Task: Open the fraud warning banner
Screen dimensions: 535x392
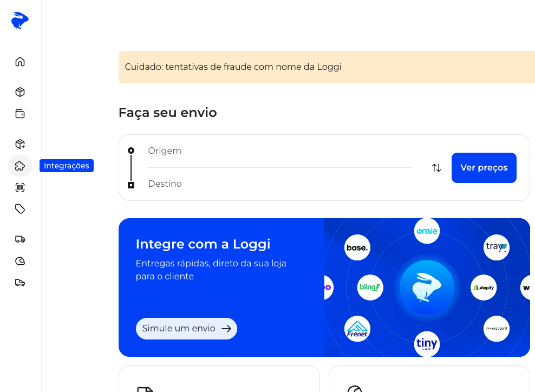Action: [327, 67]
